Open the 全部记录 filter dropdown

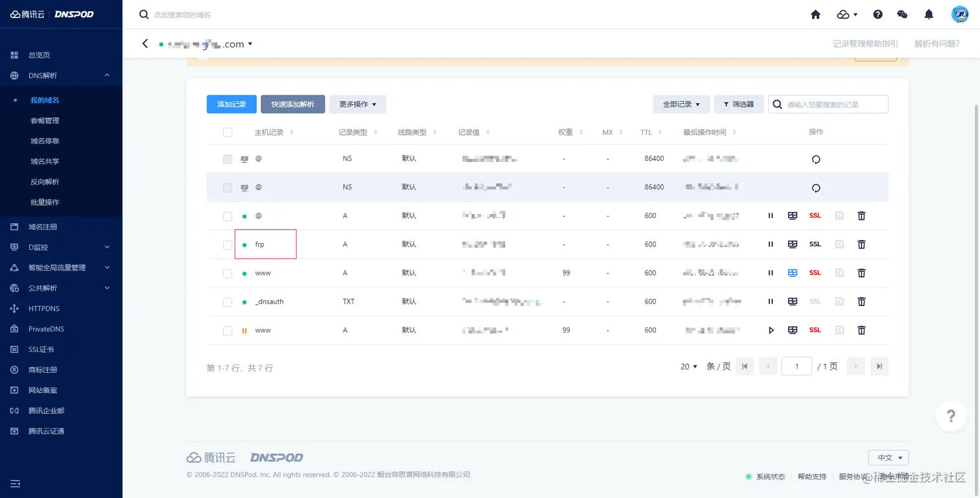pos(681,104)
